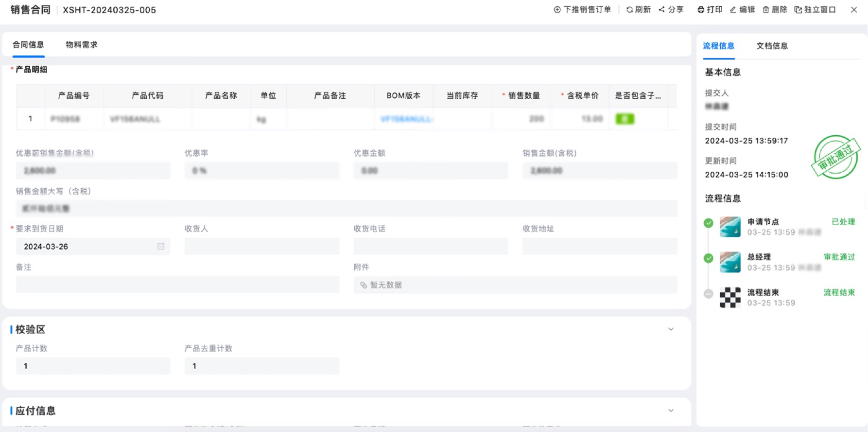Collapse the 校验区 section

click(671, 329)
